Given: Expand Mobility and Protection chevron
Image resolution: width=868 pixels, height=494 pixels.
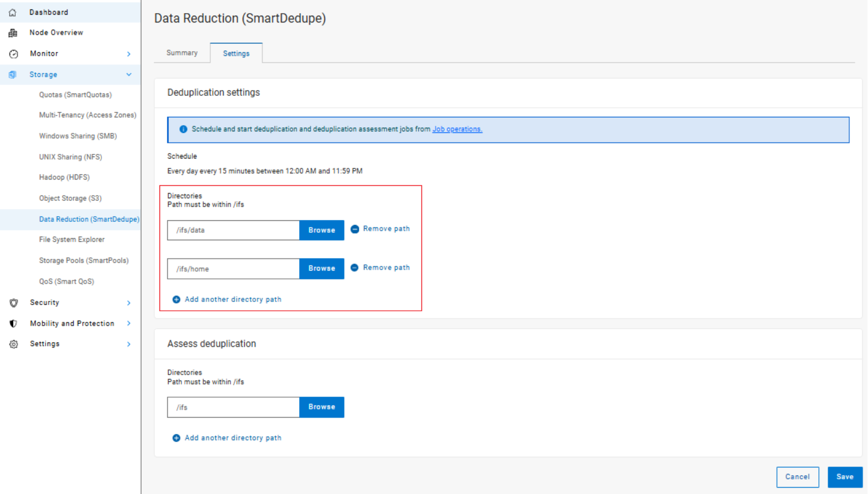Looking at the screenshot, I should pyautogui.click(x=129, y=323).
